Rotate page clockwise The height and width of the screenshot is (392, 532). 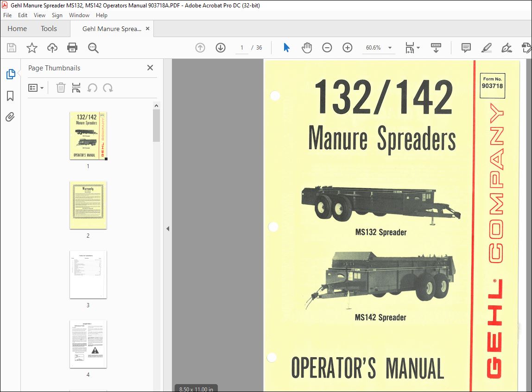coord(108,88)
